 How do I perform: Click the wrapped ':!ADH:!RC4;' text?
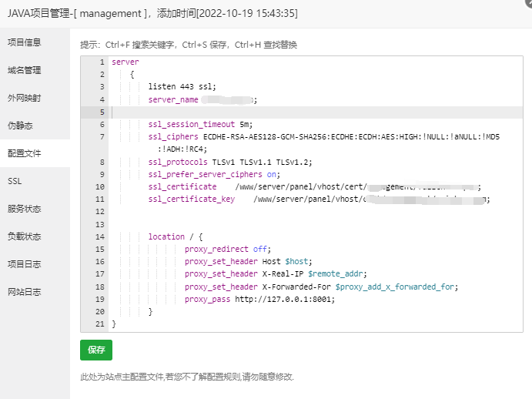tap(182, 149)
